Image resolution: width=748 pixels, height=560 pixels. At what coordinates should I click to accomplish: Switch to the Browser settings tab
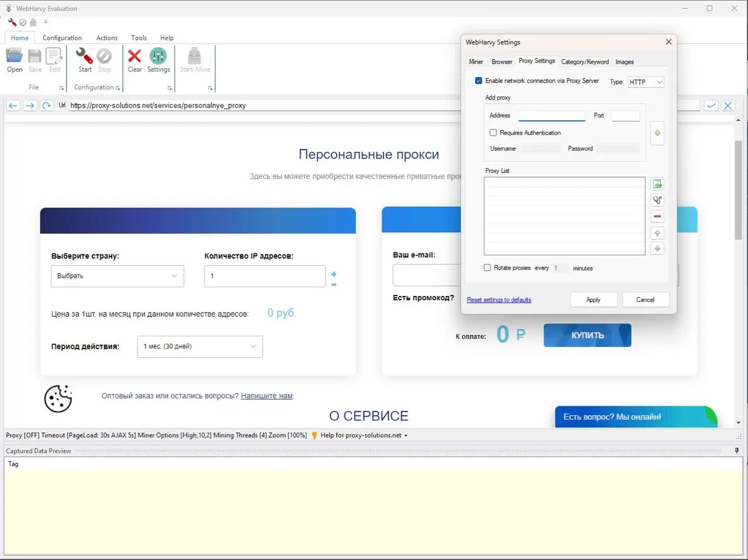[501, 62]
